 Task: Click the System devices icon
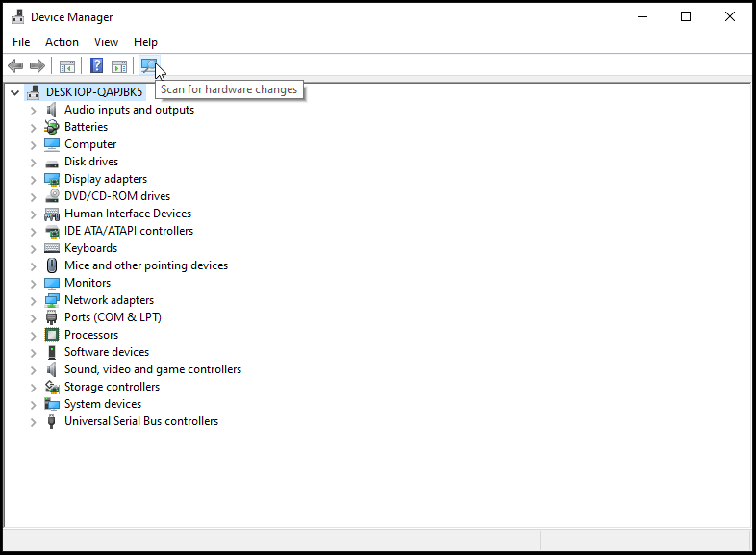point(52,404)
